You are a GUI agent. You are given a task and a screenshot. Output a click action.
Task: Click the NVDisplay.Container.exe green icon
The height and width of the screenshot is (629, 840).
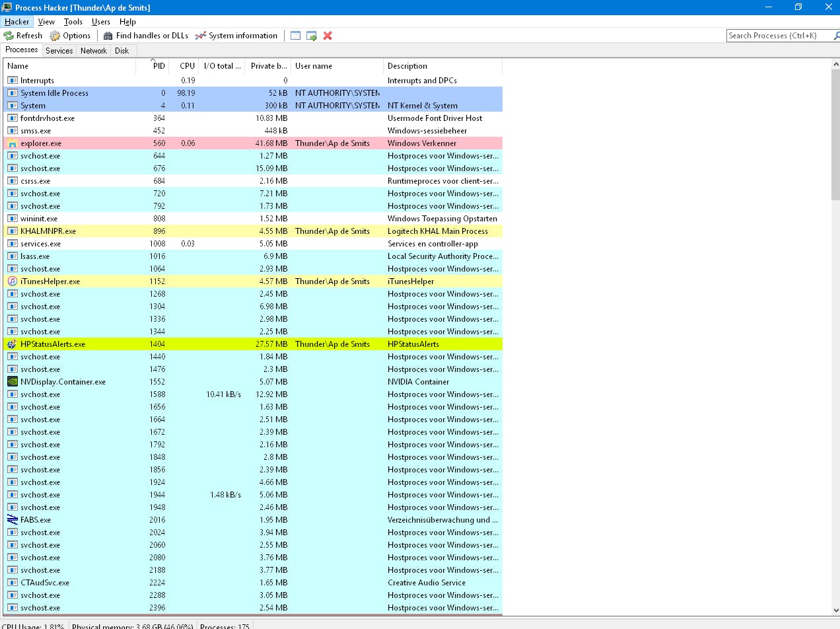(x=12, y=382)
